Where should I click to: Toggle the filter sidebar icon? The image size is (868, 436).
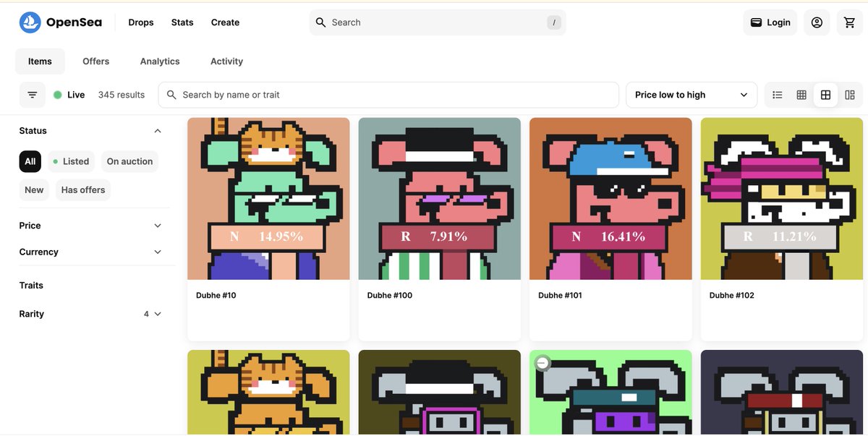coord(32,95)
